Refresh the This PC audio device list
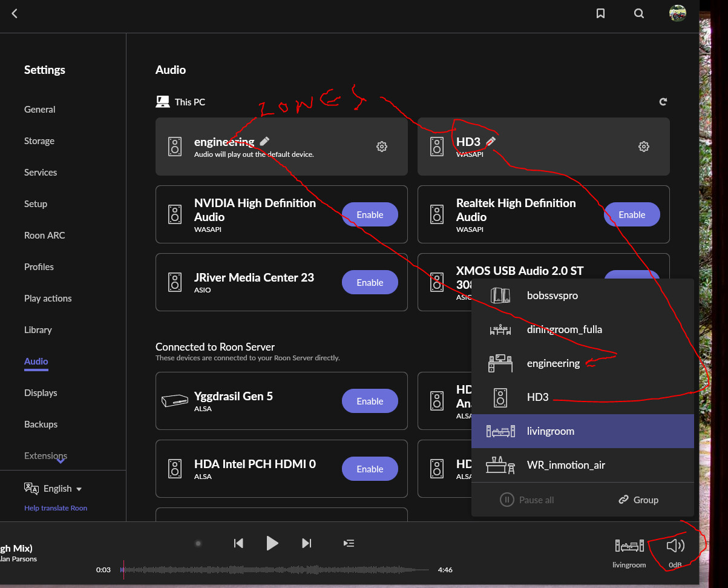This screenshot has height=588, width=728. [x=663, y=102]
